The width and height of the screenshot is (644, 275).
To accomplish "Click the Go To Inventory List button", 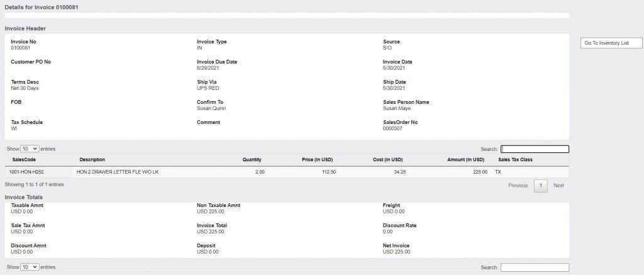I will tap(611, 43).
